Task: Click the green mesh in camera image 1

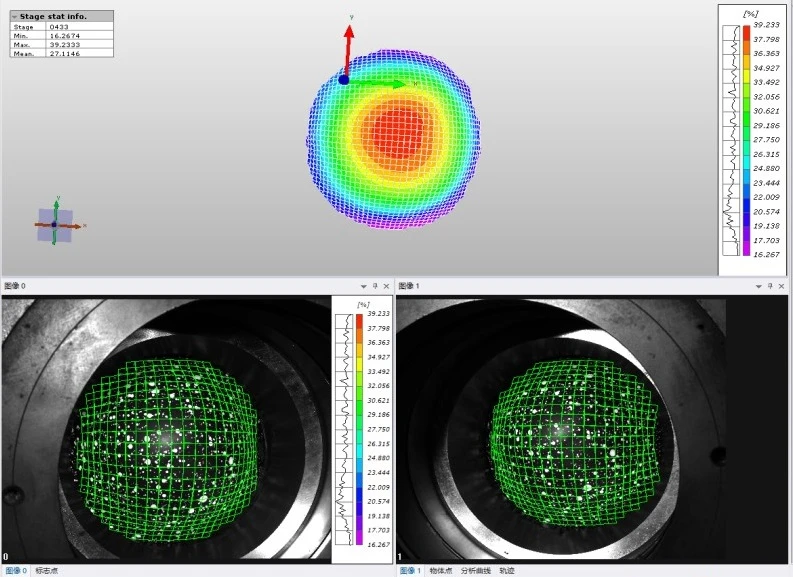Action: (575, 444)
